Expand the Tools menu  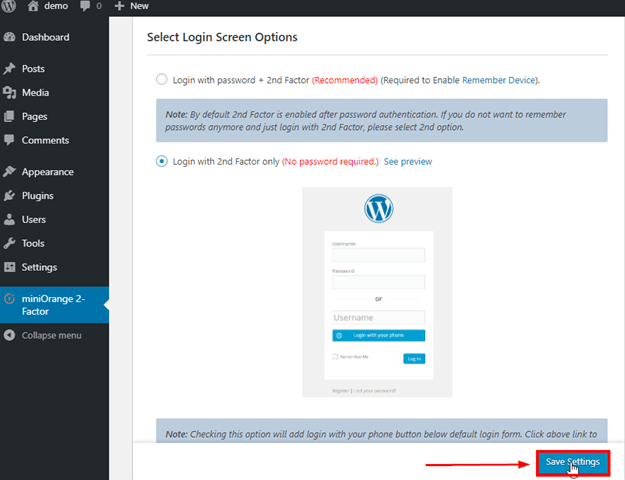pyautogui.click(x=33, y=243)
